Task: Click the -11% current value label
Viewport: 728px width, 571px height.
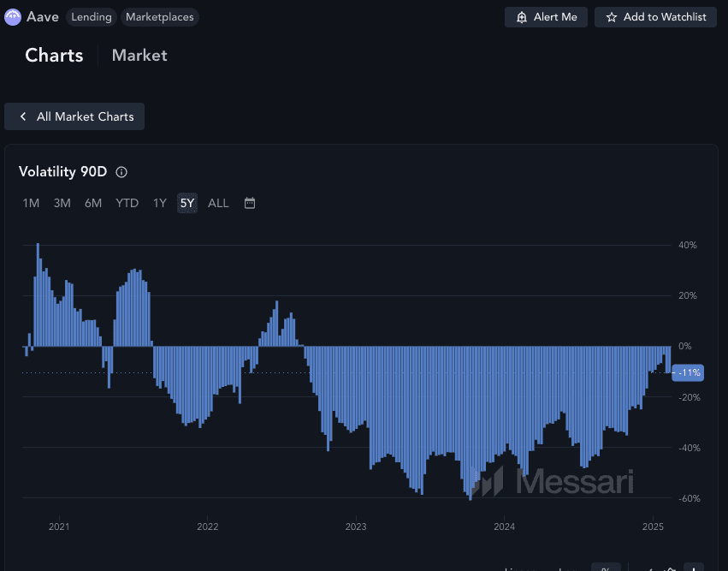Action: click(688, 372)
